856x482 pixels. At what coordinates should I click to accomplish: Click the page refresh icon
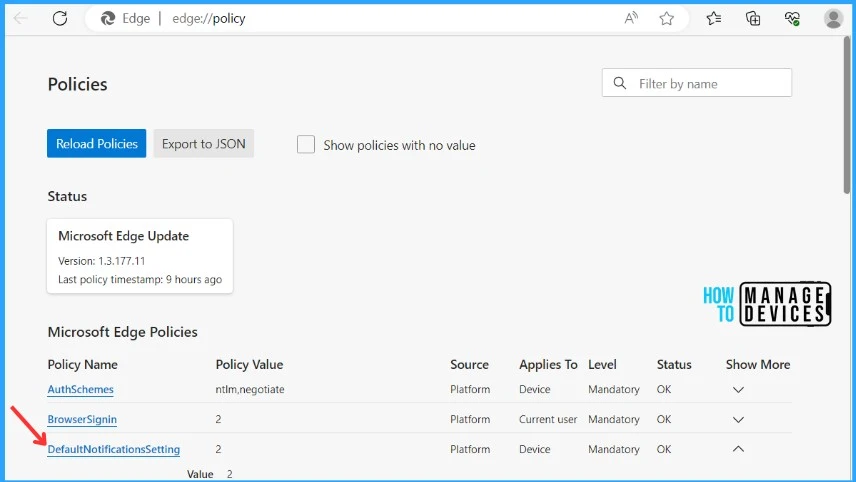[60, 19]
